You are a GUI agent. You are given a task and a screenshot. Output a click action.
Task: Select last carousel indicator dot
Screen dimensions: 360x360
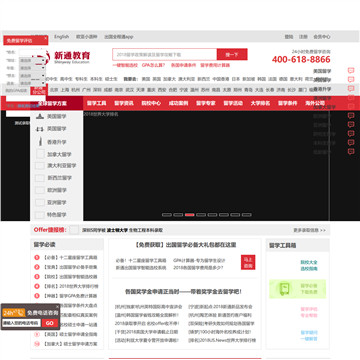247,215
